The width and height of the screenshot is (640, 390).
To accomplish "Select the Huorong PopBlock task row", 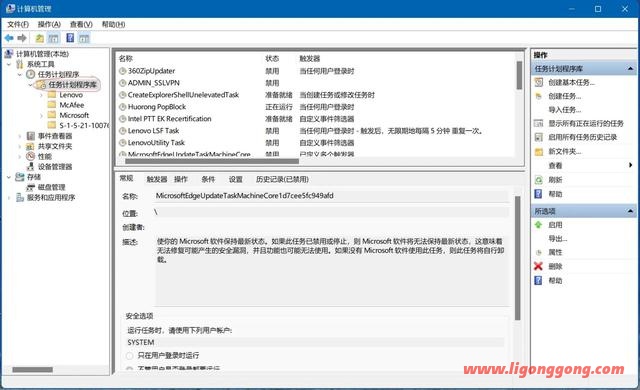I will [x=316, y=107].
